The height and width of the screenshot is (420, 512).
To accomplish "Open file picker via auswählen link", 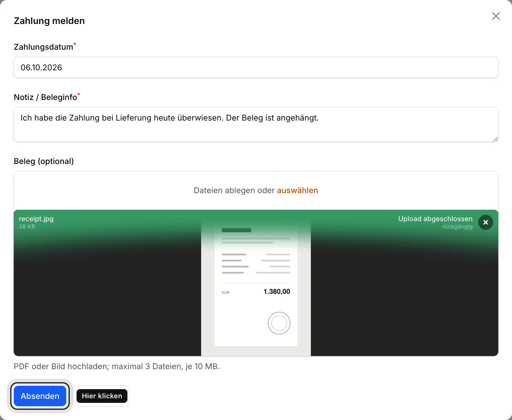I will (297, 190).
